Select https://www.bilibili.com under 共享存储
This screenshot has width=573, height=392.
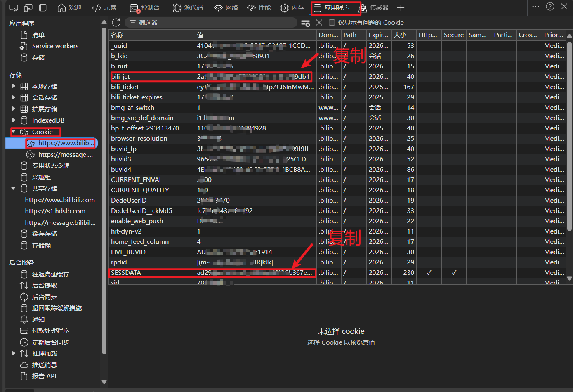(60, 200)
